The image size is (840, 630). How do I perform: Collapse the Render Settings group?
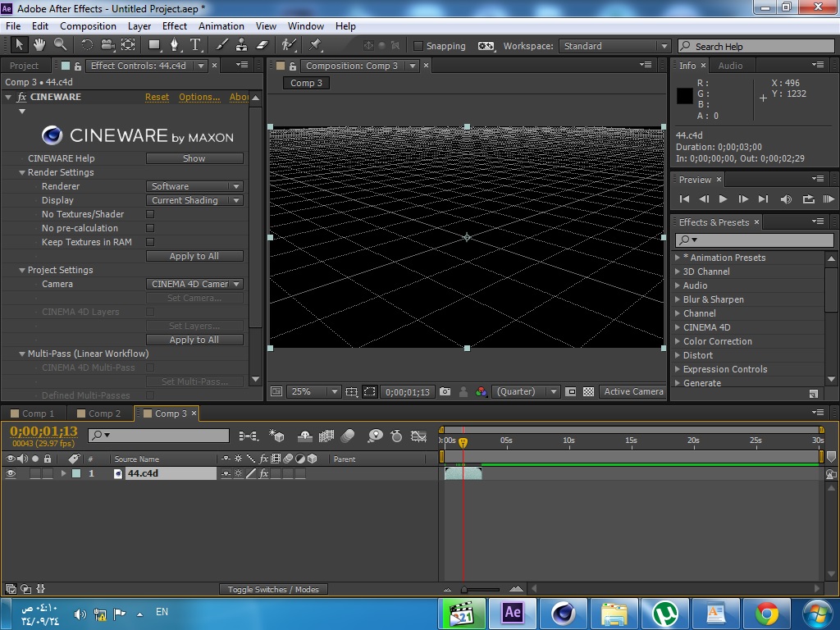22,172
